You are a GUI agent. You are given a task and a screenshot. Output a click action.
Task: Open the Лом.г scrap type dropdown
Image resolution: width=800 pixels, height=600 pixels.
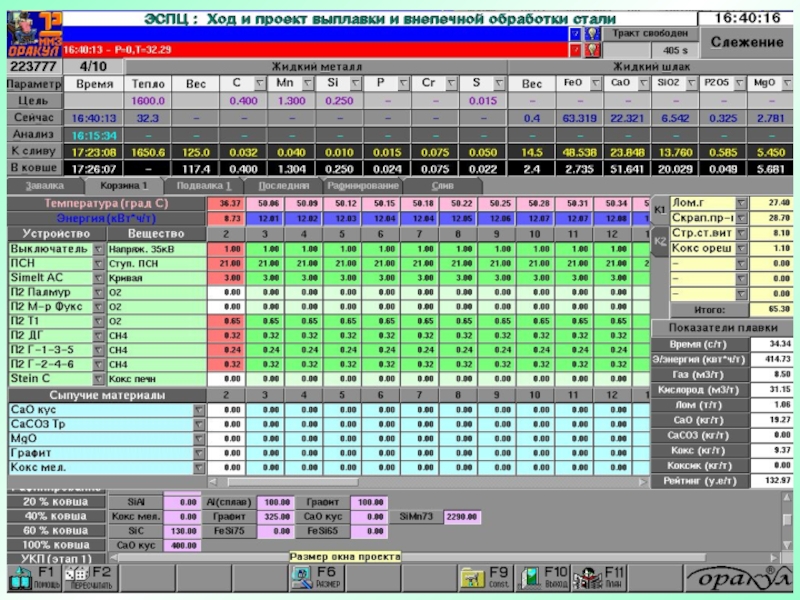(x=741, y=203)
